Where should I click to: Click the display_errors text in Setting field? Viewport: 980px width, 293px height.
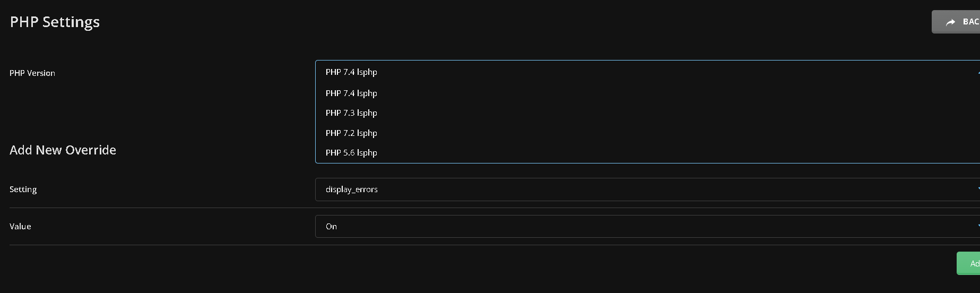[x=352, y=189]
